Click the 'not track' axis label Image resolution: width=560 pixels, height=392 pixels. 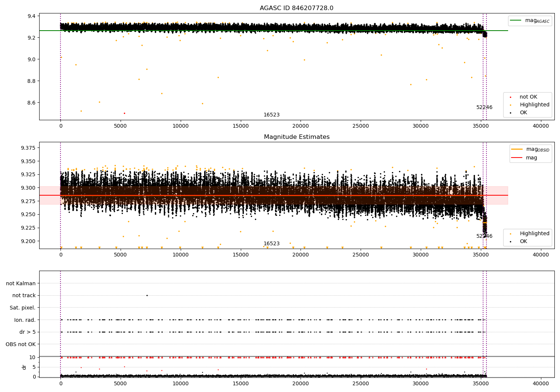pyautogui.click(x=24, y=295)
